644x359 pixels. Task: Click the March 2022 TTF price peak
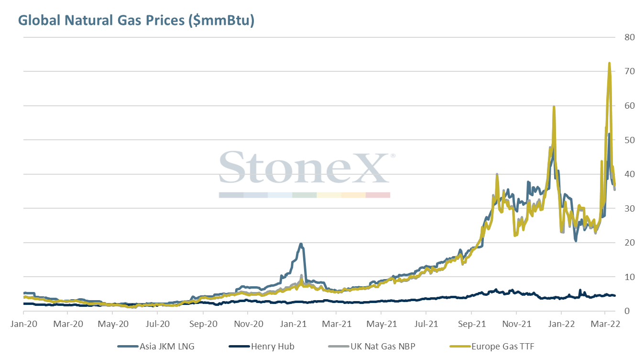[609, 63]
